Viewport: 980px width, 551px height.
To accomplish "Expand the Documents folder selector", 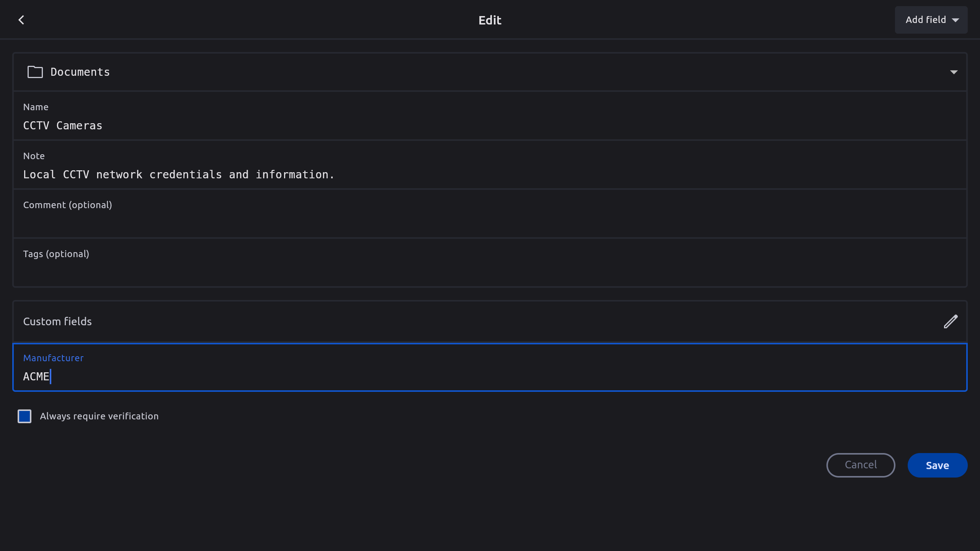I will [x=490, y=72].
